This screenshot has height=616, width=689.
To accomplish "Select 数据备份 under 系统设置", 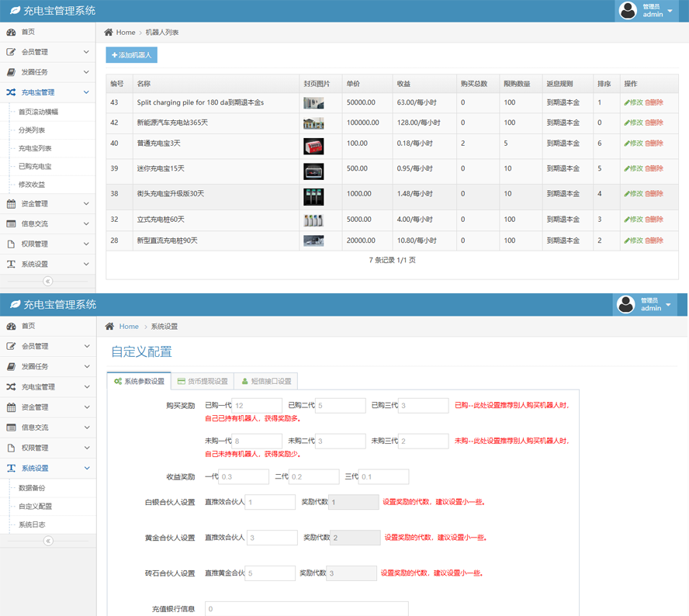I will tap(32, 488).
